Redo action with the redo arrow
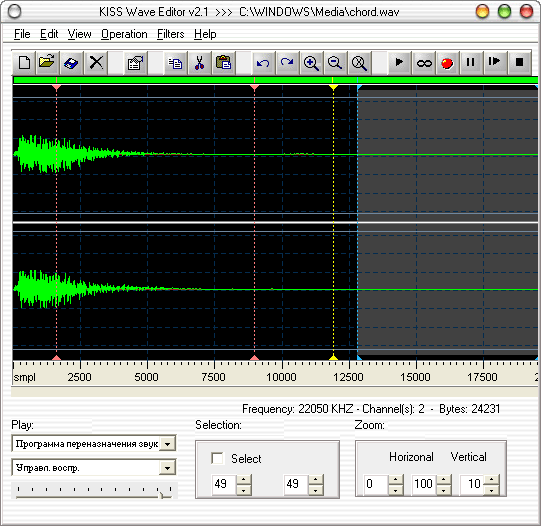Screen dimensions: 541x526 tap(287, 63)
